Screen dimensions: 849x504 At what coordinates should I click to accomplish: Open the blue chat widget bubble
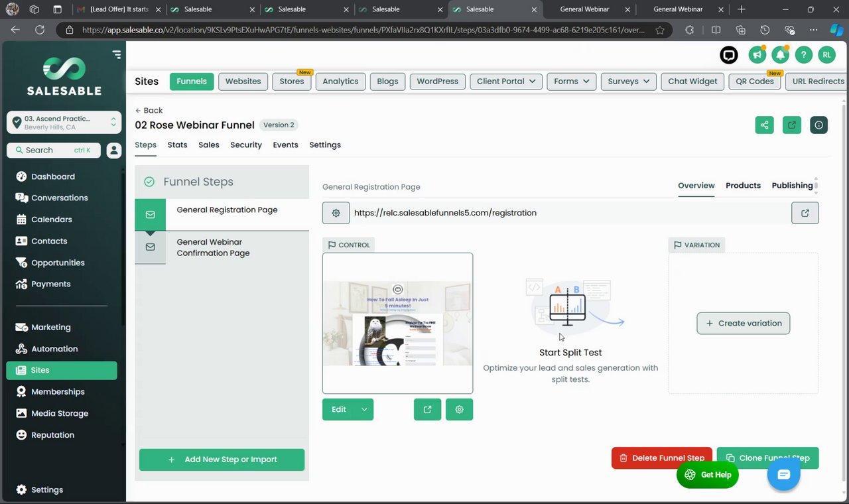click(x=784, y=474)
